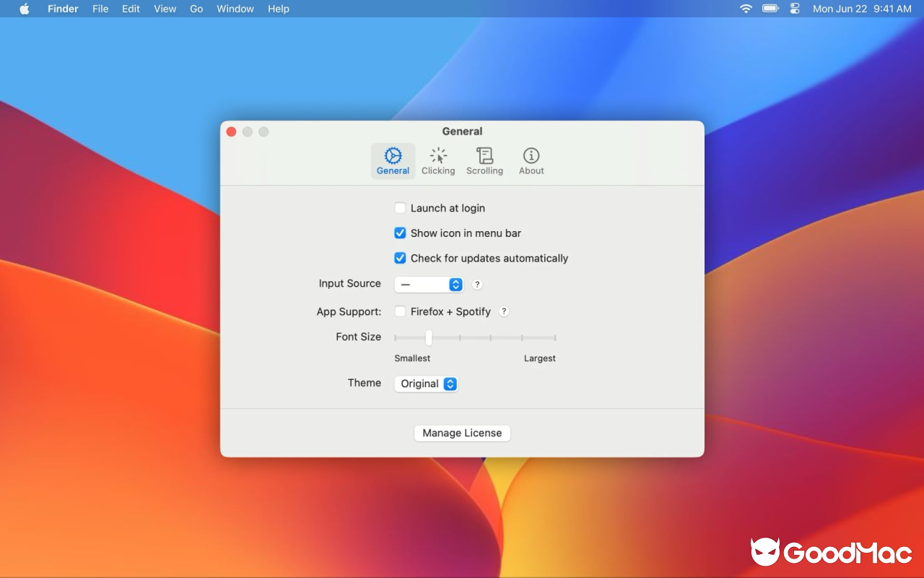Click the 'Smallest' font size label

pyautogui.click(x=412, y=358)
